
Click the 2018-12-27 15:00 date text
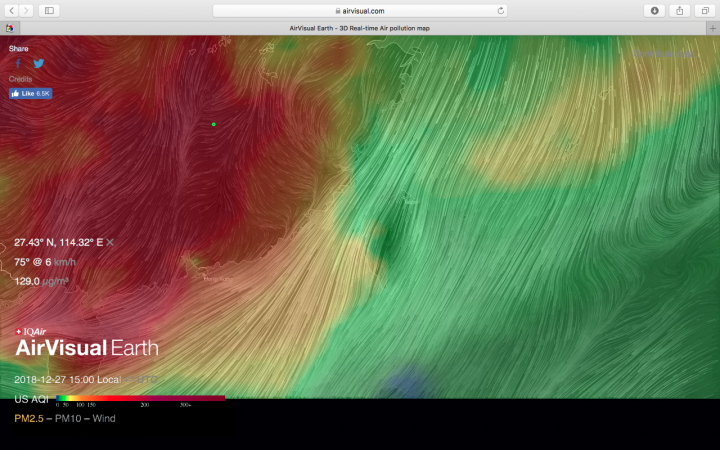click(54, 380)
